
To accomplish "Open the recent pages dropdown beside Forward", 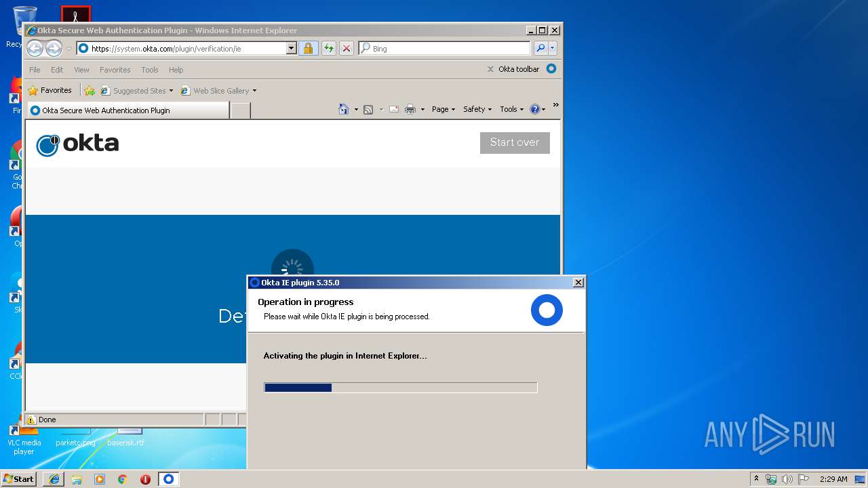I will pyautogui.click(x=68, y=49).
